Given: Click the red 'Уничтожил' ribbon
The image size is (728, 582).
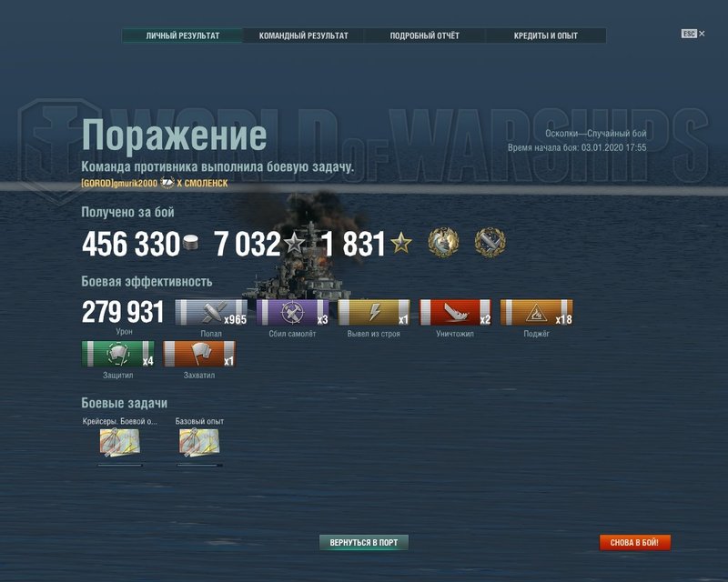Looking at the screenshot, I should (455, 312).
